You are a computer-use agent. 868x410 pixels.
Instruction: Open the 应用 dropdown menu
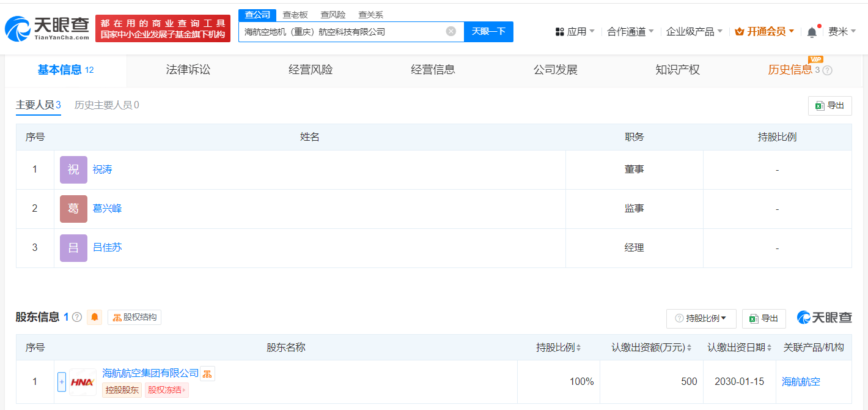coord(575,32)
